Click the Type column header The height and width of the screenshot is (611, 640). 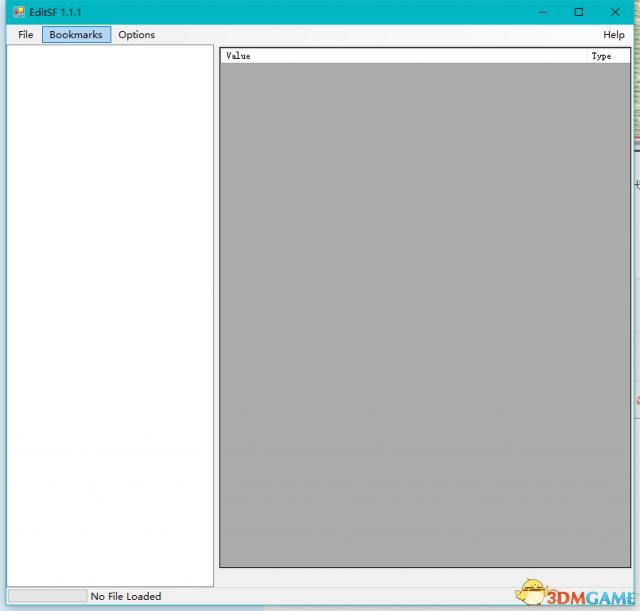point(607,56)
